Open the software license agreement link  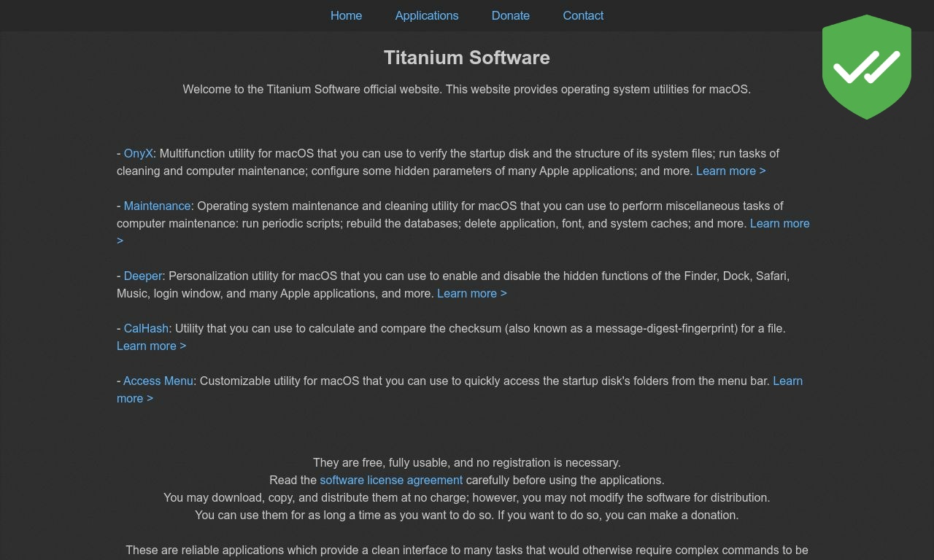point(391,480)
